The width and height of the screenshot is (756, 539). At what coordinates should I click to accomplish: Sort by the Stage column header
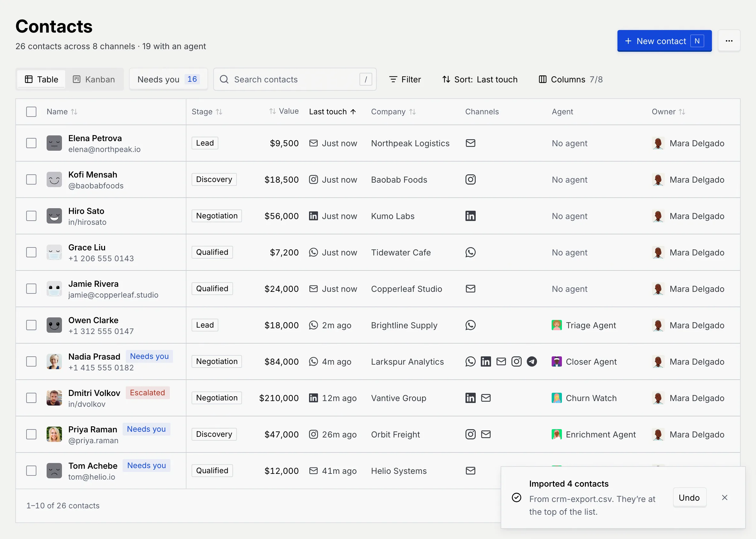point(207,111)
